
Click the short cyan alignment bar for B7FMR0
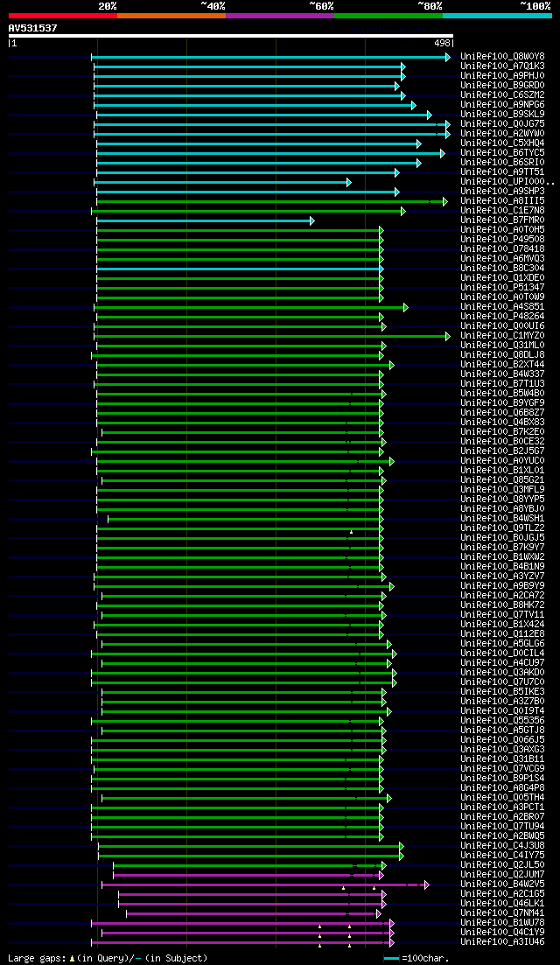coord(205,220)
